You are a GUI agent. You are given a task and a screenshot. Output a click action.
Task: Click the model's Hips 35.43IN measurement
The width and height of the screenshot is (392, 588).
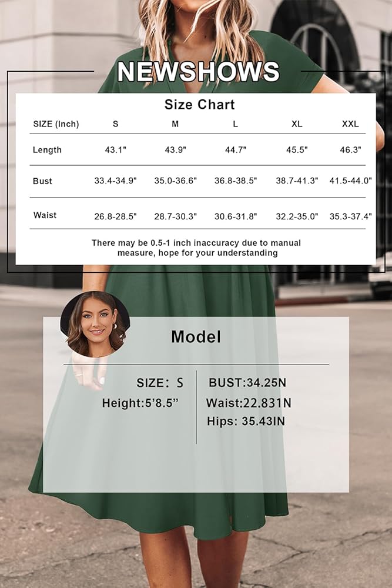coord(246,422)
